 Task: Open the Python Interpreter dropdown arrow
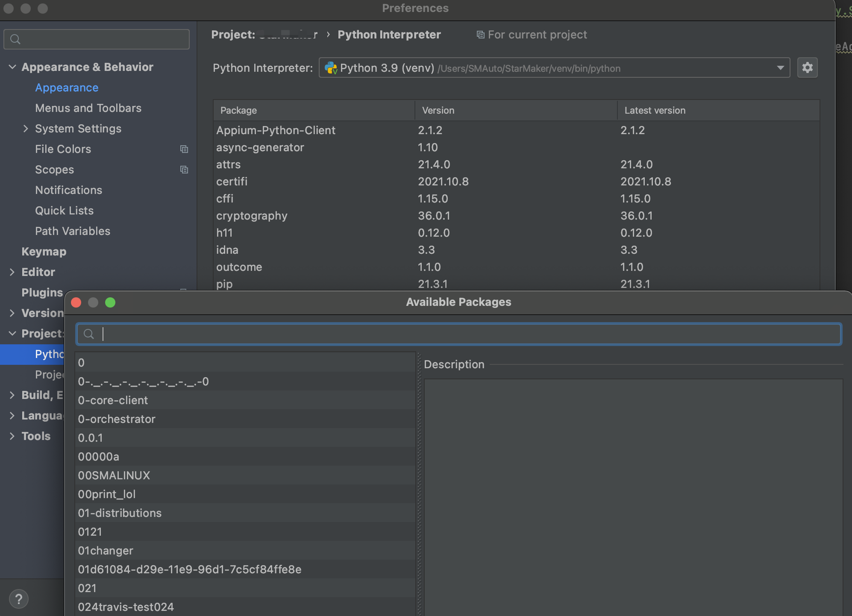pyautogui.click(x=780, y=68)
